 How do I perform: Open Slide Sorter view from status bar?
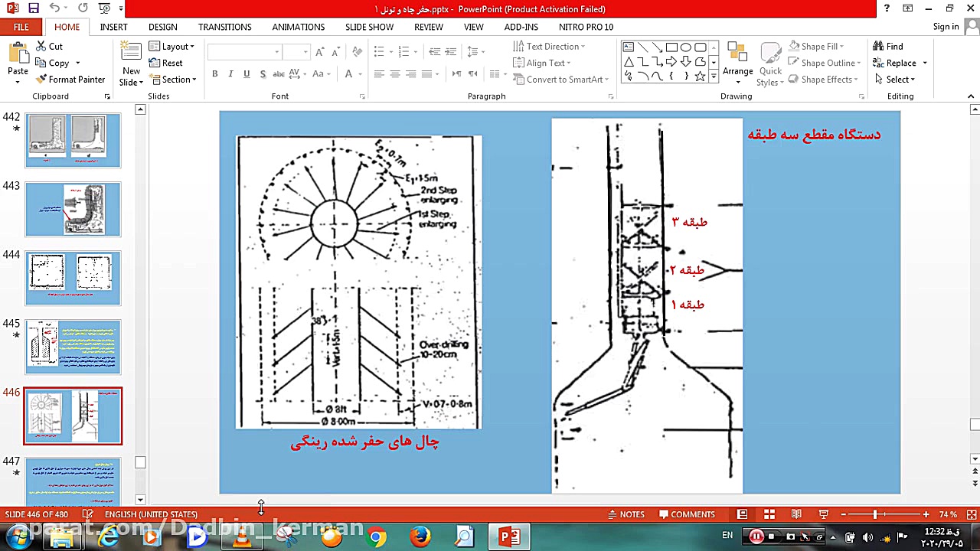(x=769, y=514)
